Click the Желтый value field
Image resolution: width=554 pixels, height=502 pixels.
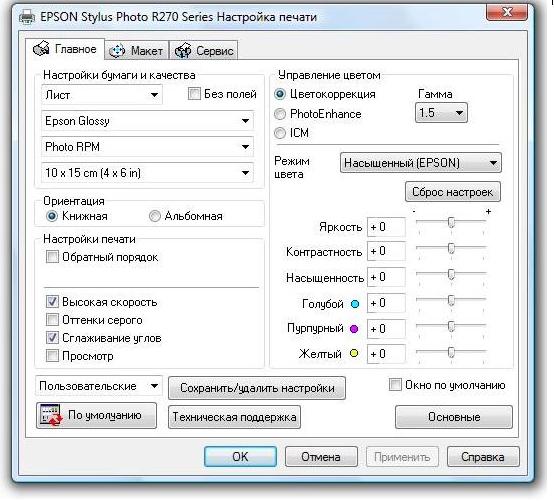click(x=386, y=354)
